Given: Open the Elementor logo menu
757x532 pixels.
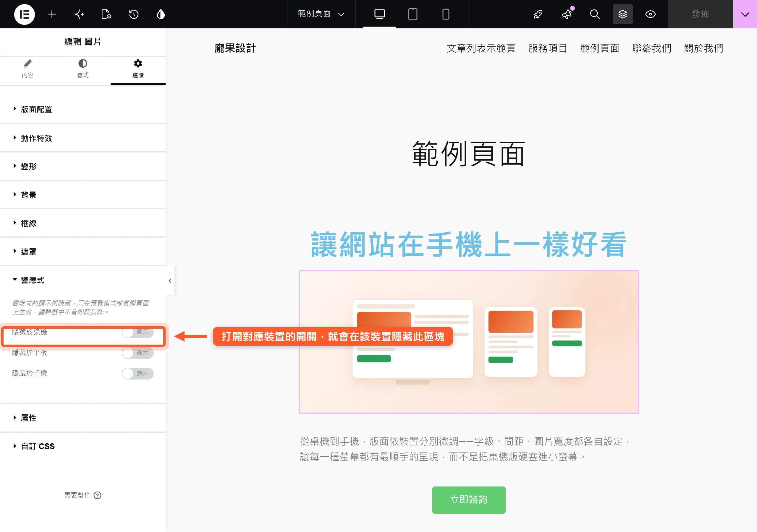Looking at the screenshot, I should 25,14.
